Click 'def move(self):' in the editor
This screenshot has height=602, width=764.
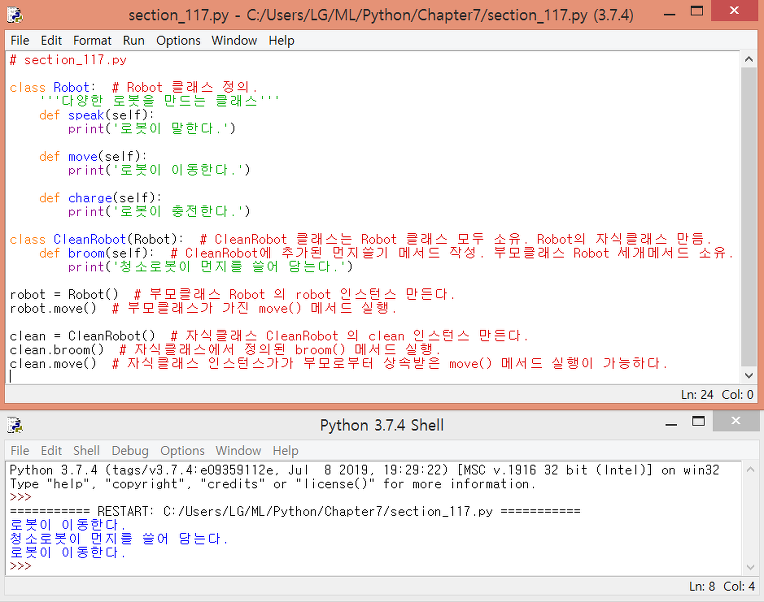(x=93, y=157)
